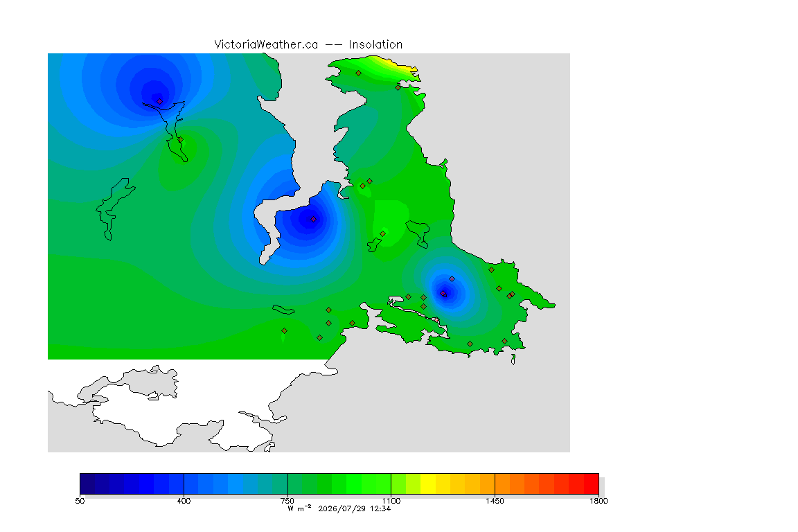Select station marker beside the yellow northern patch
798x532 pixels.
point(398,87)
